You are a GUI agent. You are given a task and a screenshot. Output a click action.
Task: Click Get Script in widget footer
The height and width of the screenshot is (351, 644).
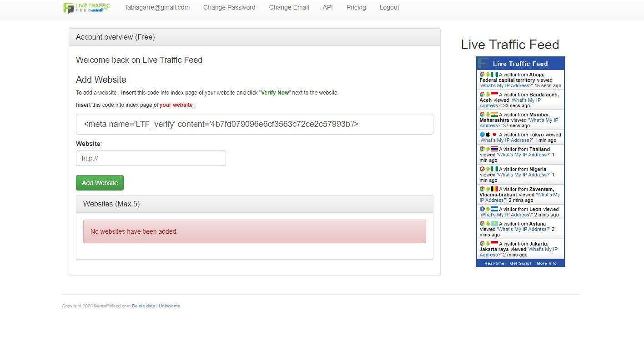[x=521, y=263]
